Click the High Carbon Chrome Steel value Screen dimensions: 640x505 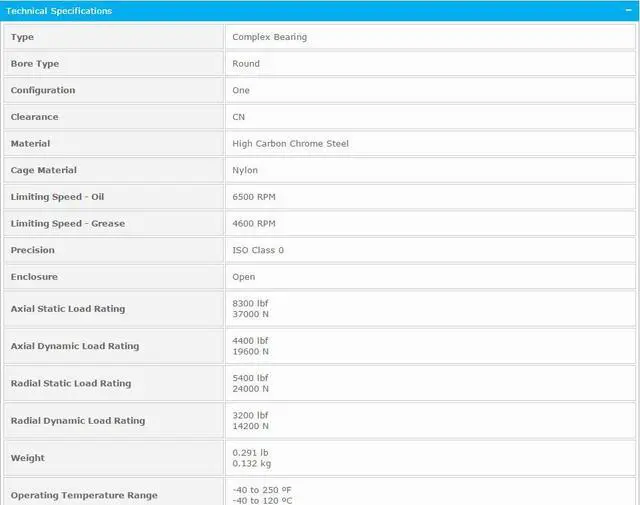tap(290, 144)
